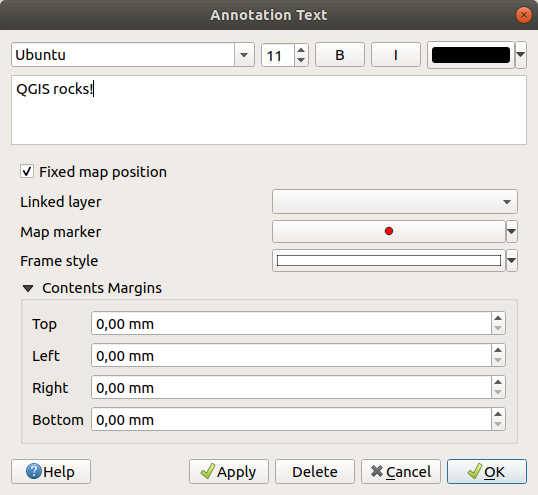Open the Help button with question icon
Screen dimensions: 538x495
tap(51, 472)
